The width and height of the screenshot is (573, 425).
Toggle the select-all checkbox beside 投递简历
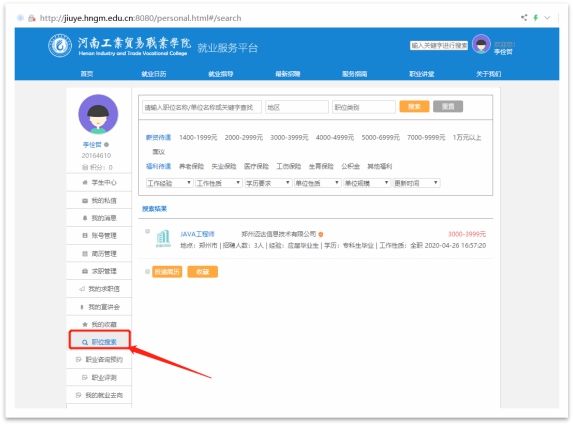tap(147, 272)
